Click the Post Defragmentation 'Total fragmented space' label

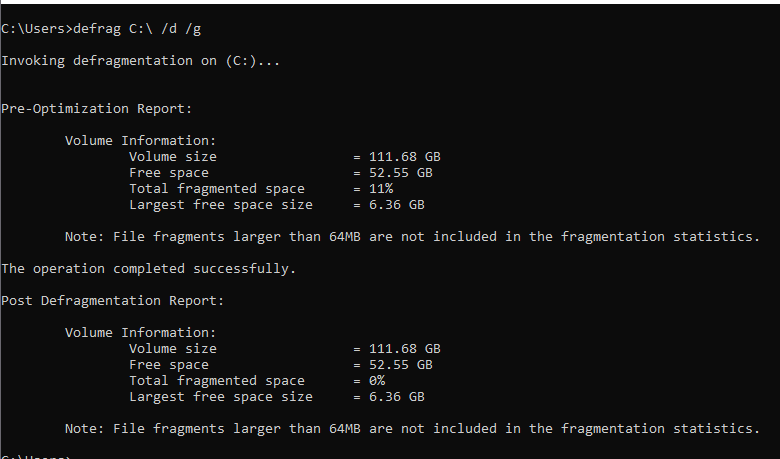216,381
